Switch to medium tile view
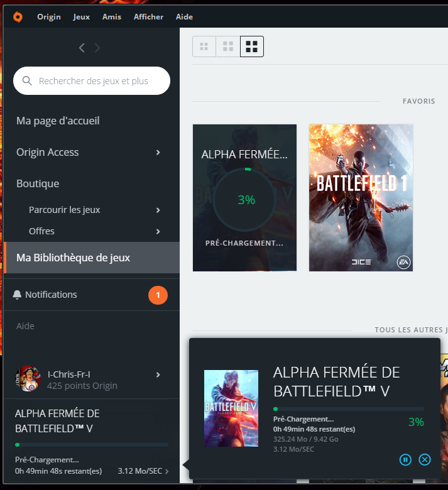448x490 pixels. [228, 46]
